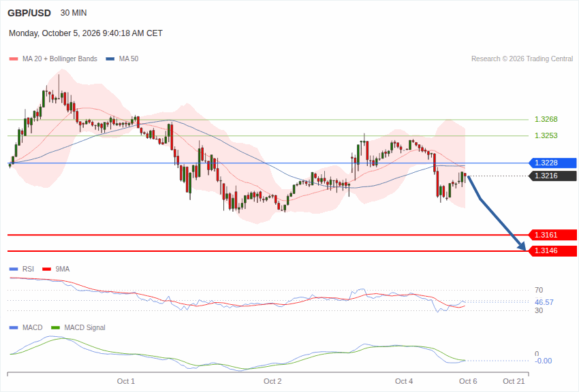Click the 1.3253 resistance level label

point(546,135)
